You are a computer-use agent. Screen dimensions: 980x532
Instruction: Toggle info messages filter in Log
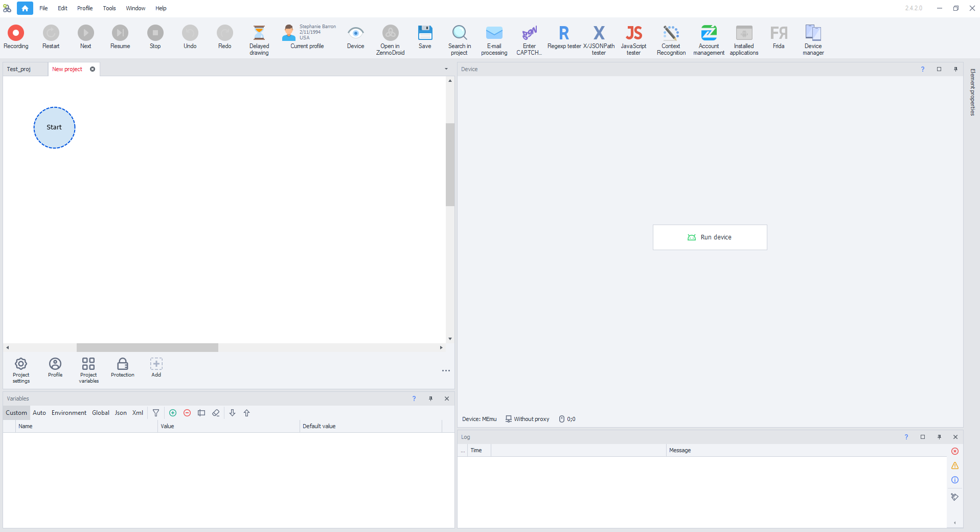pos(954,480)
